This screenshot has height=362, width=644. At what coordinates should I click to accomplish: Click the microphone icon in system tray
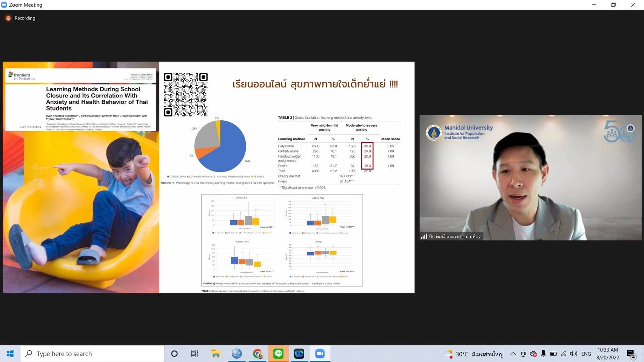point(543,354)
